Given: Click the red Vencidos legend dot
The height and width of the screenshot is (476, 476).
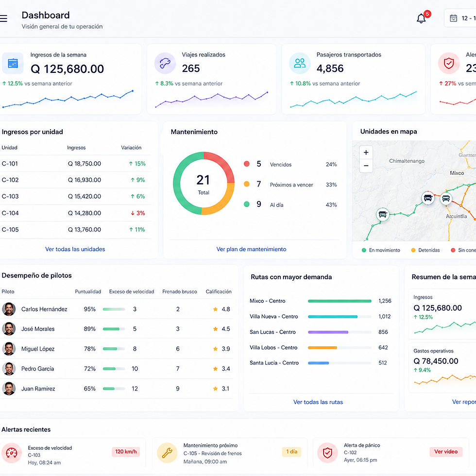Looking at the screenshot, I should click(x=247, y=164).
